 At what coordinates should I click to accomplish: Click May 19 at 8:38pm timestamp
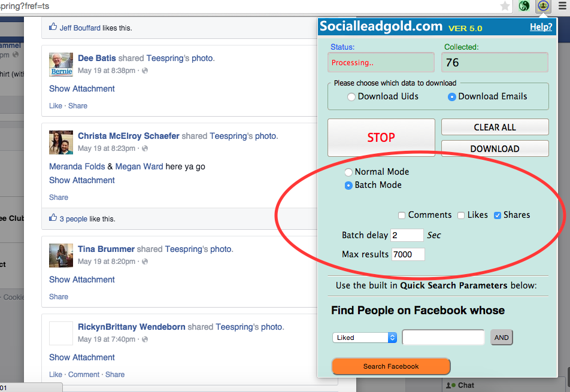(x=107, y=71)
